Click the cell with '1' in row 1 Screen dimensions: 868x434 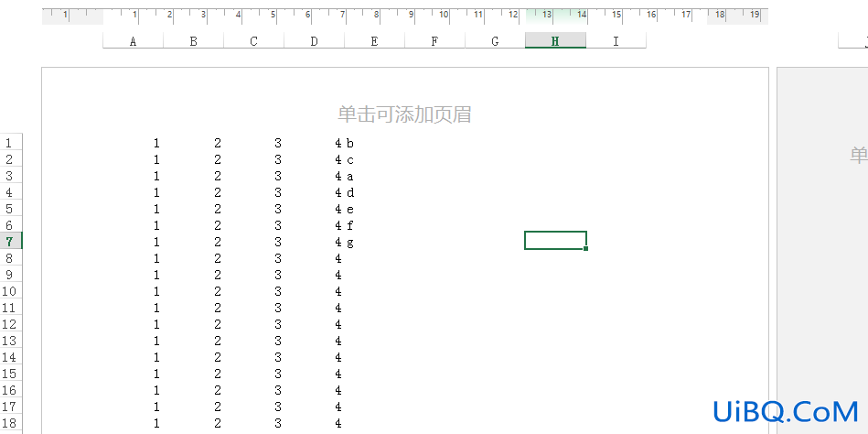click(133, 143)
